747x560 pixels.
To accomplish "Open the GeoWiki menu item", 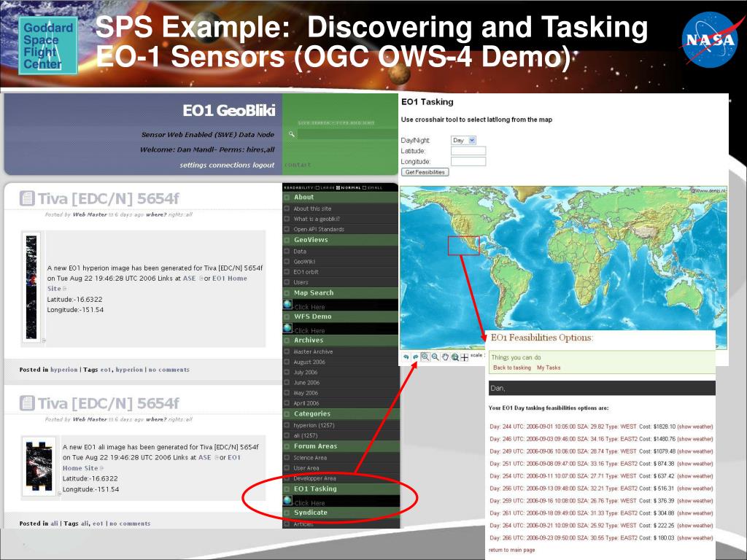I will [x=304, y=262].
